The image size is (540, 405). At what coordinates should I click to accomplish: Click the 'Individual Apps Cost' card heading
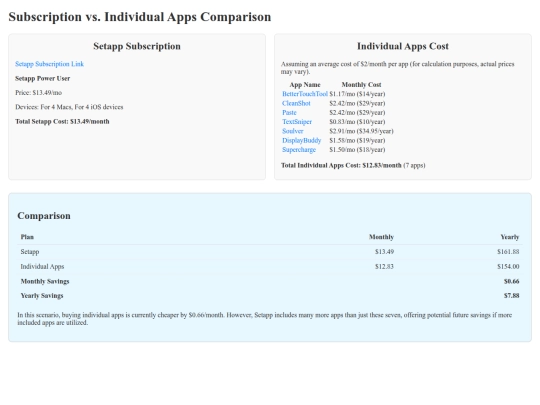403,46
